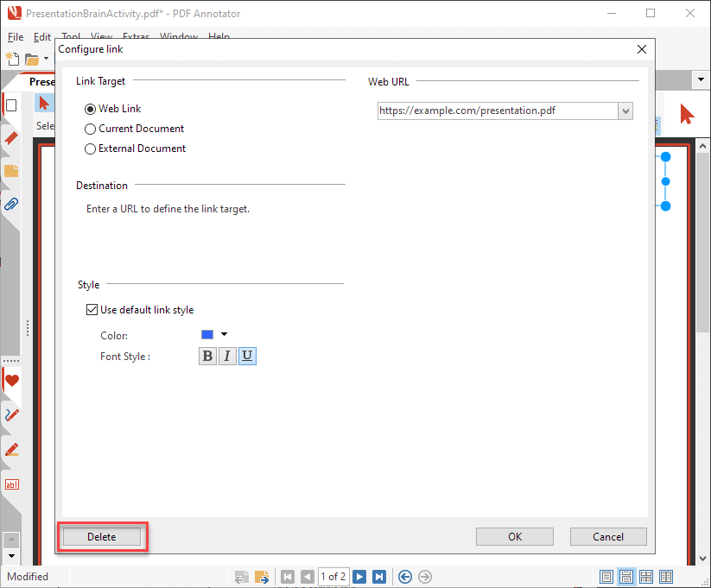This screenshot has width=711, height=588.
Task: Click the open folder toolbar icon
Action: point(32,60)
